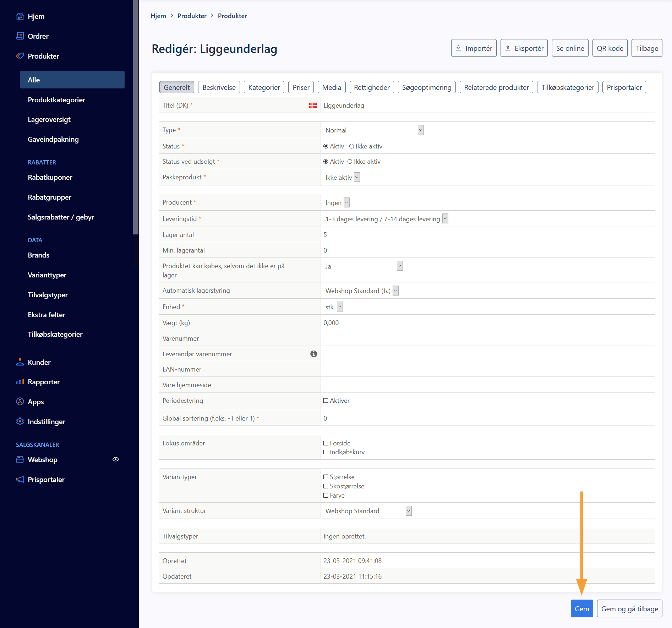
Task: Click the Produkter tag icon in sidebar
Action: (x=20, y=56)
